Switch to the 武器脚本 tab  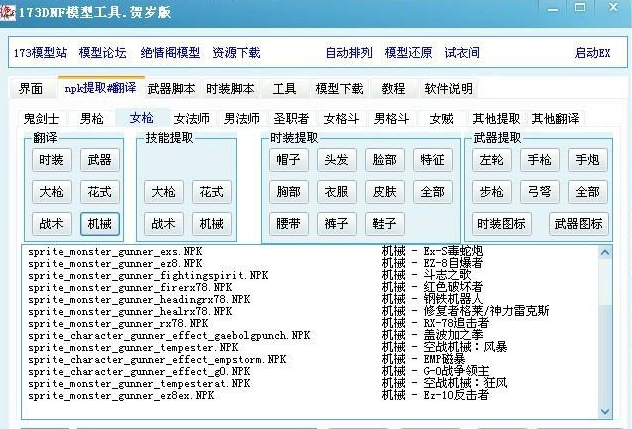[x=172, y=88]
